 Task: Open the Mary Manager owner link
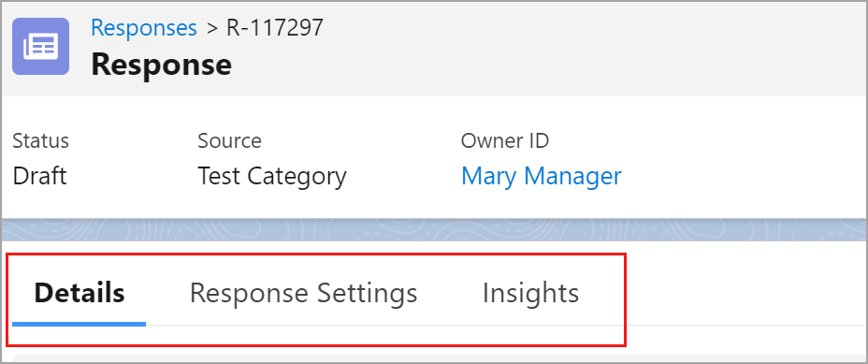542,177
